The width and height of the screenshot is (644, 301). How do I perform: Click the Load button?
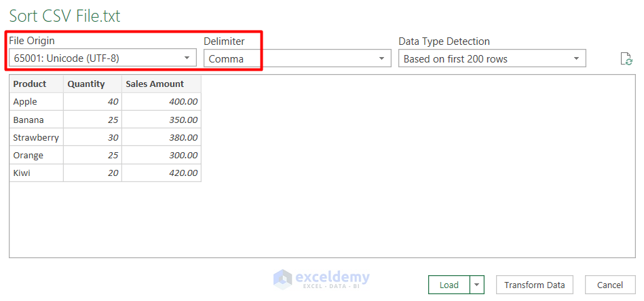tap(449, 285)
